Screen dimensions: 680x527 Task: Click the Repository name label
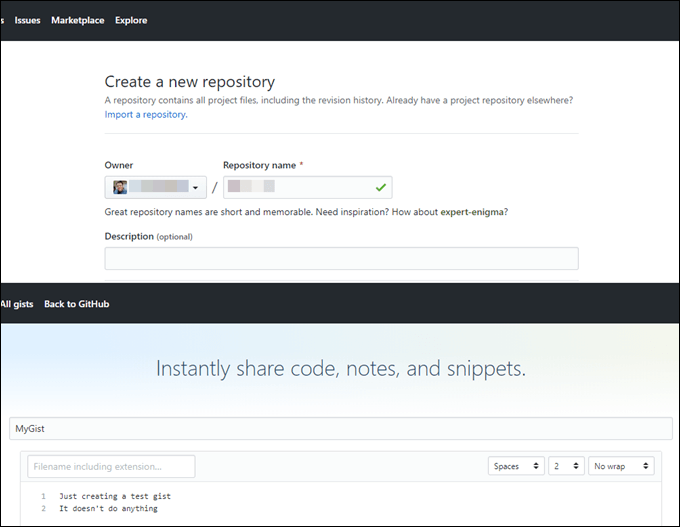click(259, 165)
